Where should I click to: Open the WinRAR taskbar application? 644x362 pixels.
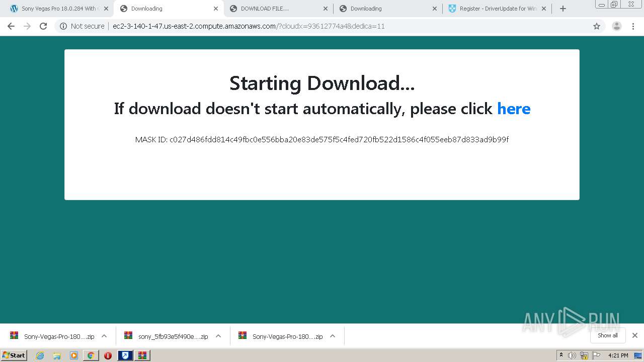point(142,355)
